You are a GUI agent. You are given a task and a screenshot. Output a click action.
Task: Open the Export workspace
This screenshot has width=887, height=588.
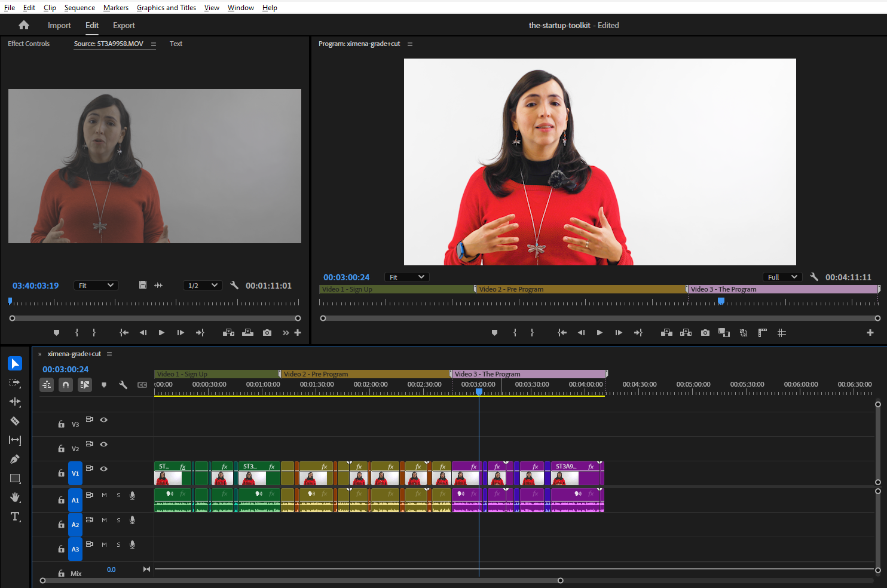[x=124, y=25]
